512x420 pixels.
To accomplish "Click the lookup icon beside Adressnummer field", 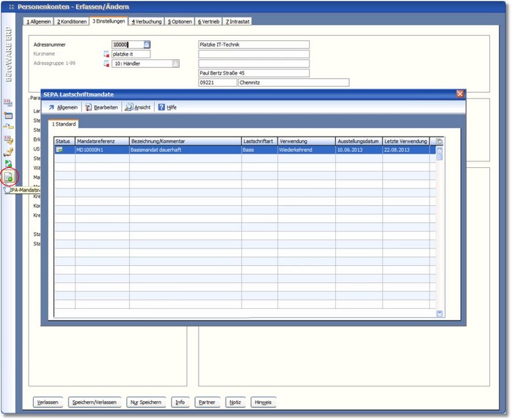I will [146, 45].
